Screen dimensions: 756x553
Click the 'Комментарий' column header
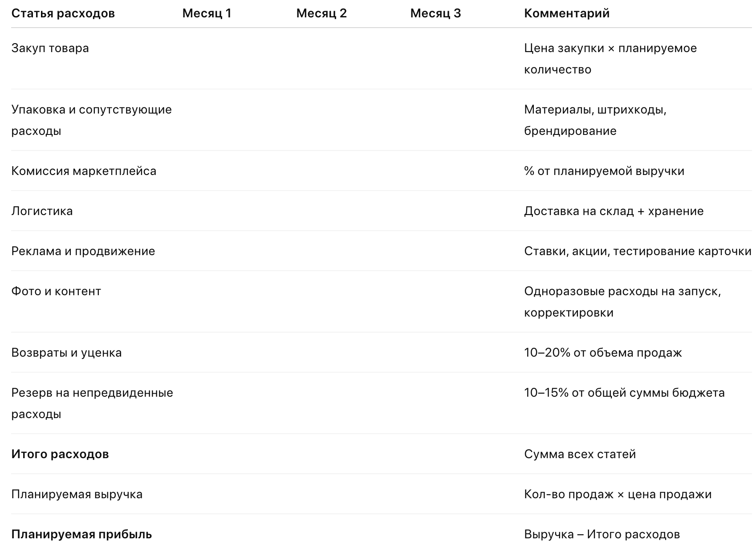coord(567,13)
